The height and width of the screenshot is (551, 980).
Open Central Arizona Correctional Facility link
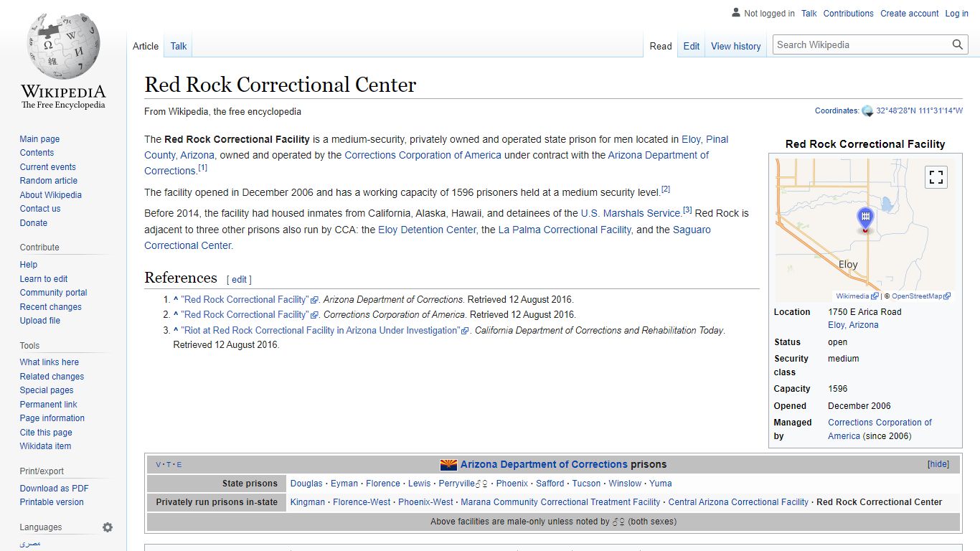(x=738, y=502)
